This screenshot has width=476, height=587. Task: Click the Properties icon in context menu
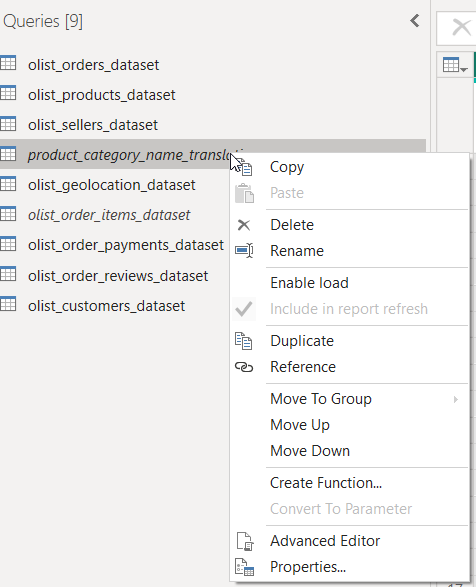pyautogui.click(x=245, y=567)
